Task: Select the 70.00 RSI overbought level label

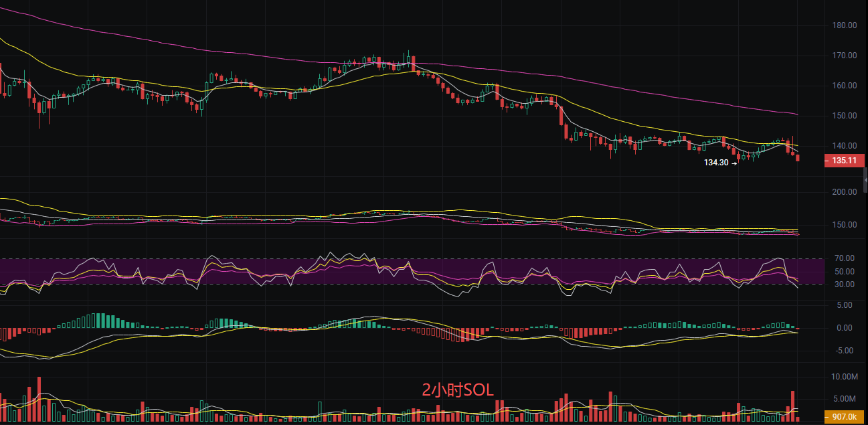Action: [x=844, y=258]
